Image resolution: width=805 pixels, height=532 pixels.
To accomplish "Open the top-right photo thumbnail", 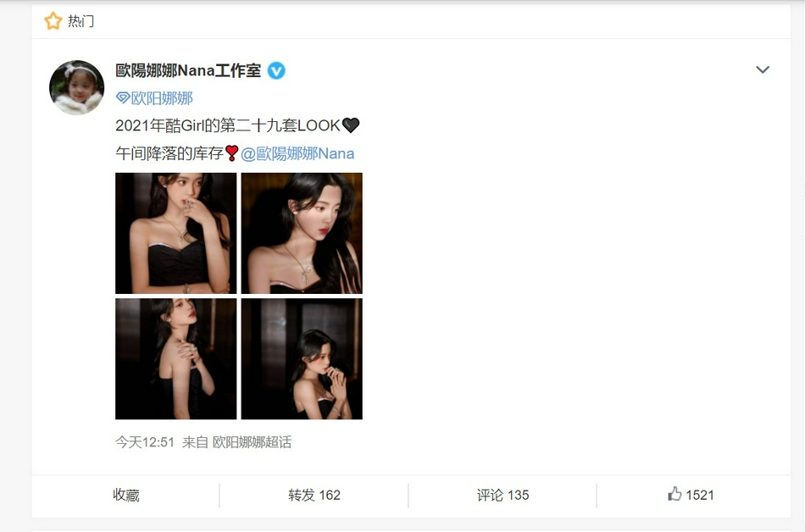I will pyautogui.click(x=302, y=234).
